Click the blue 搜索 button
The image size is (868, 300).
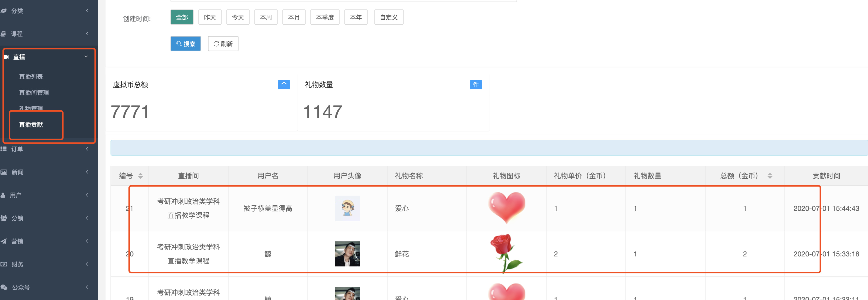tap(186, 44)
